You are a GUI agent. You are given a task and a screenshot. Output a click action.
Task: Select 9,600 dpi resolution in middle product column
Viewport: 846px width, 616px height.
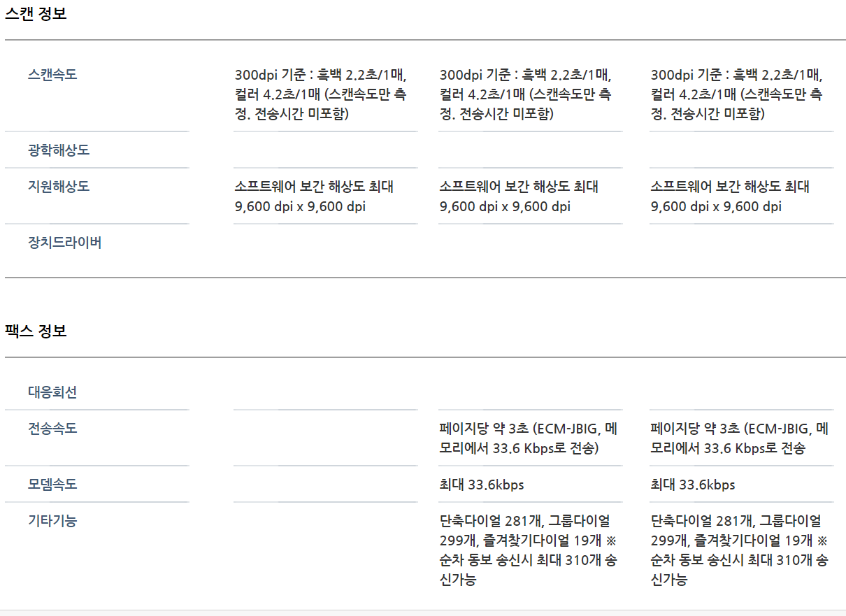[505, 206]
